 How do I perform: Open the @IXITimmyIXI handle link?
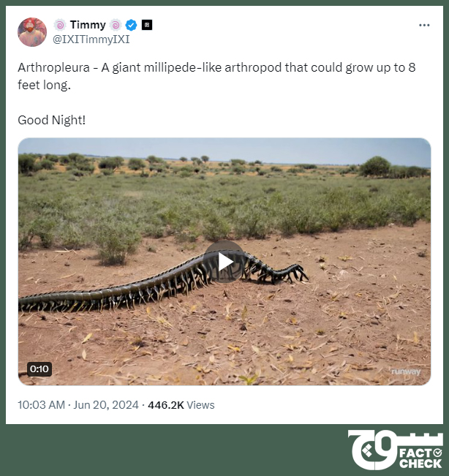click(x=91, y=39)
